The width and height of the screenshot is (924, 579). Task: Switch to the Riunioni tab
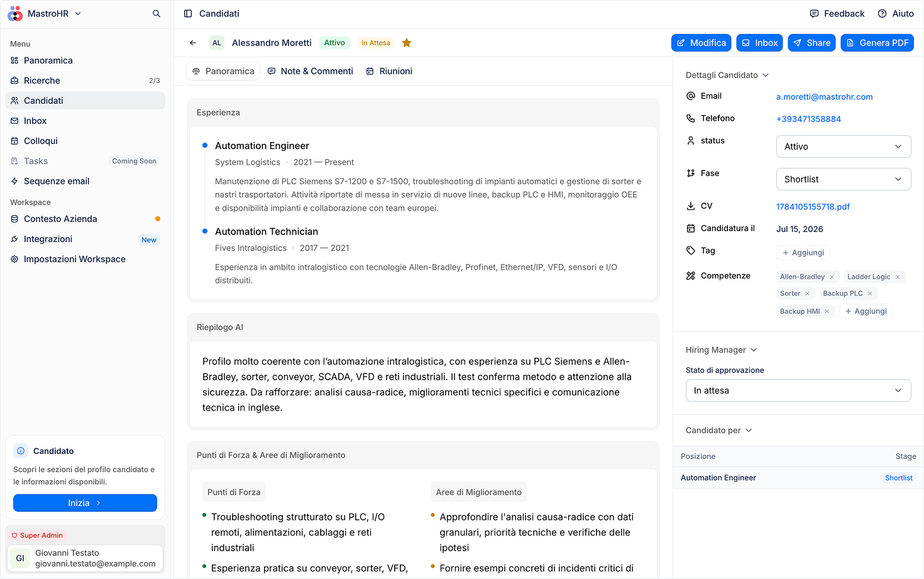pyautogui.click(x=389, y=71)
